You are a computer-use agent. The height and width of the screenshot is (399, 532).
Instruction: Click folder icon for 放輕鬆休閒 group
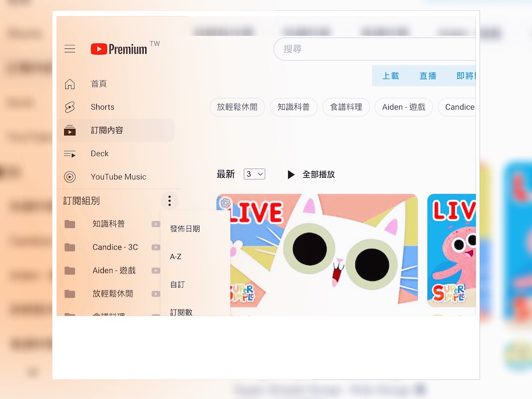pos(70,294)
